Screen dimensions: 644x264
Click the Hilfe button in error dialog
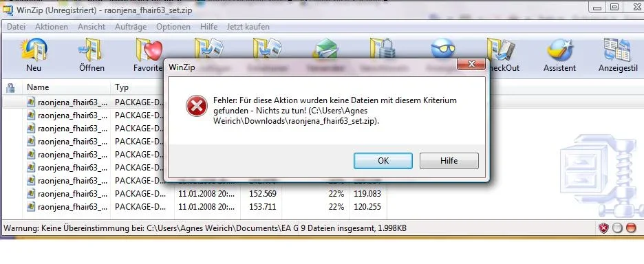click(449, 161)
